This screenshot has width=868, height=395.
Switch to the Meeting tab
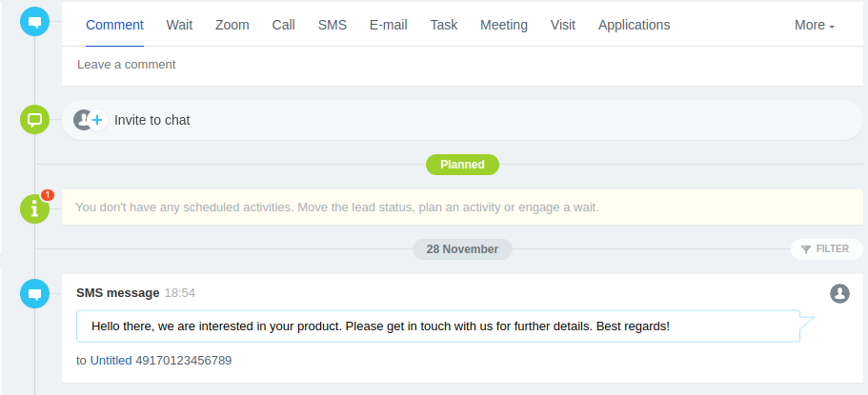[x=504, y=26]
